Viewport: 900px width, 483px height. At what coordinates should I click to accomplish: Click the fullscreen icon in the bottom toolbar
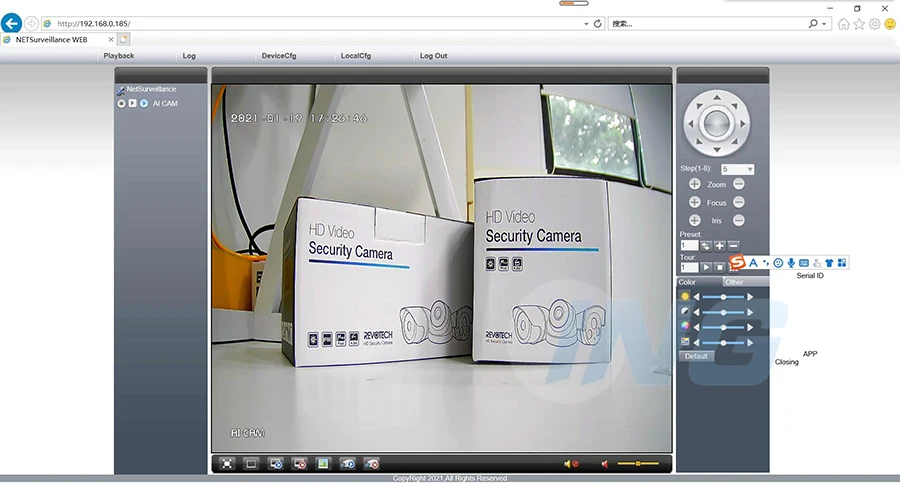click(227, 463)
